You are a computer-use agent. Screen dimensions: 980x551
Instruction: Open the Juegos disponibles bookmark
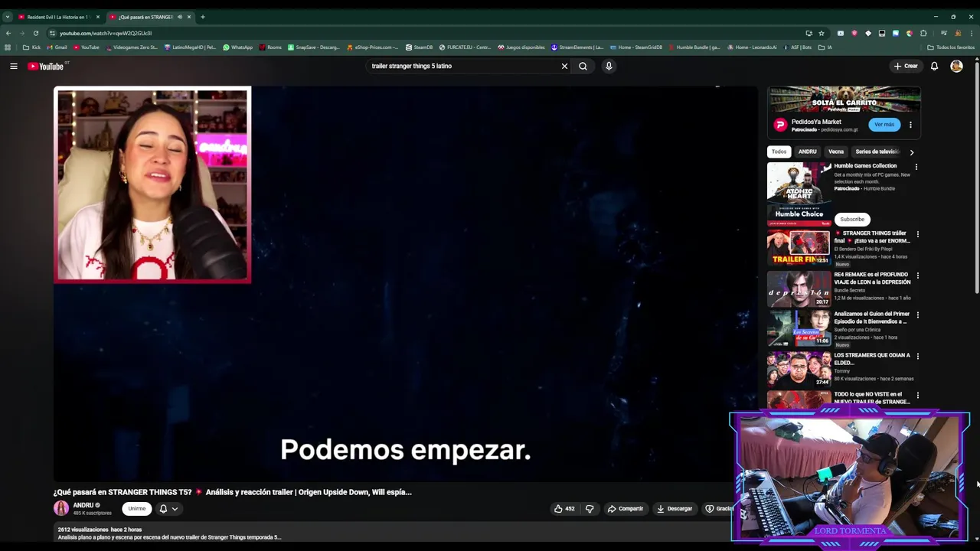click(521, 47)
